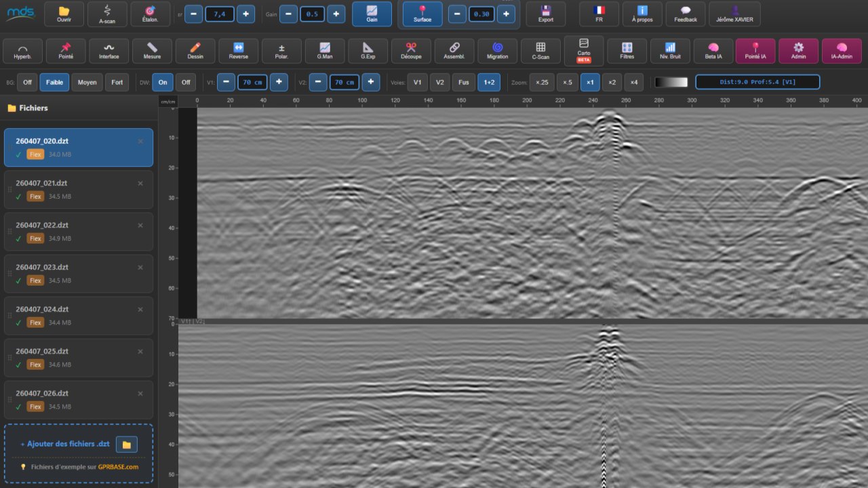Open the C-Scan grid view
868x488 pixels.
click(x=540, y=51)
